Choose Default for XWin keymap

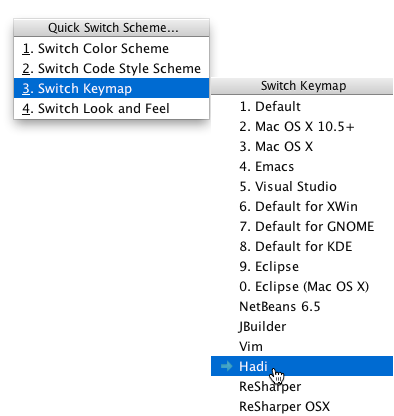(302, 207)
